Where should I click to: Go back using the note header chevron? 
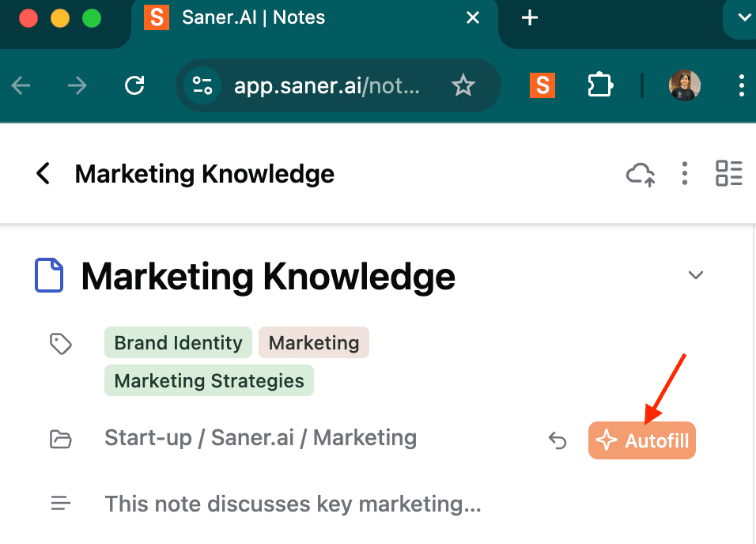pos(43,174)
